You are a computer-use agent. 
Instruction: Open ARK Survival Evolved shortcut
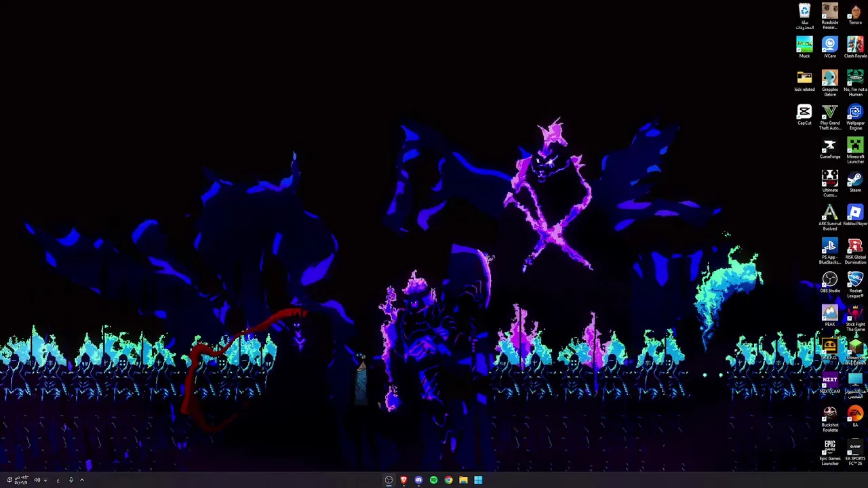click(830, 217)
